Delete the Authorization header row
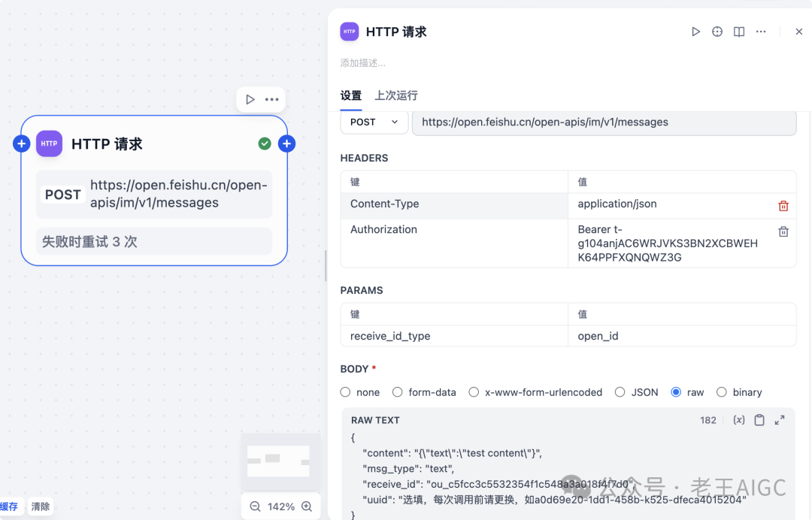The width and height of the screenshot is (812, 520). (783, 231)
